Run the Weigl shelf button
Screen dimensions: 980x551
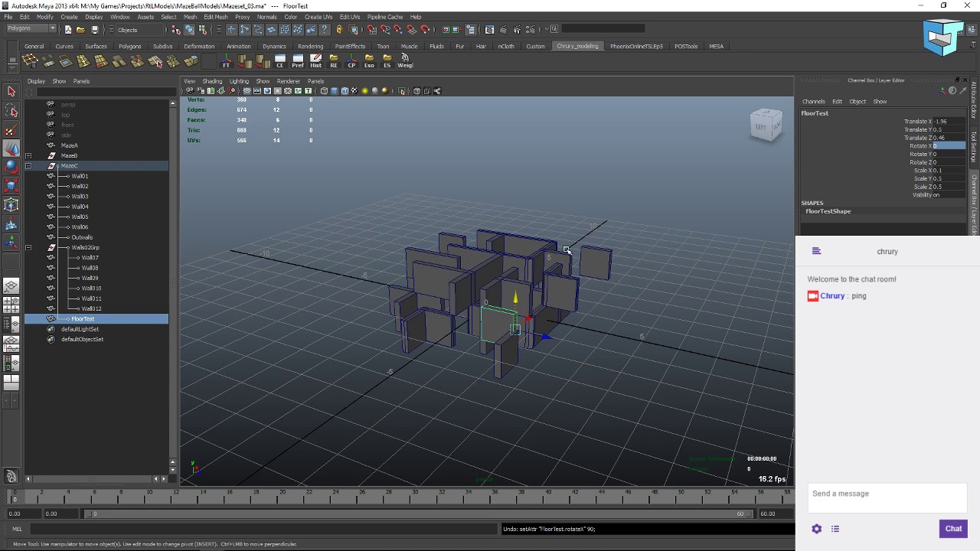click(x=405, y=60)
